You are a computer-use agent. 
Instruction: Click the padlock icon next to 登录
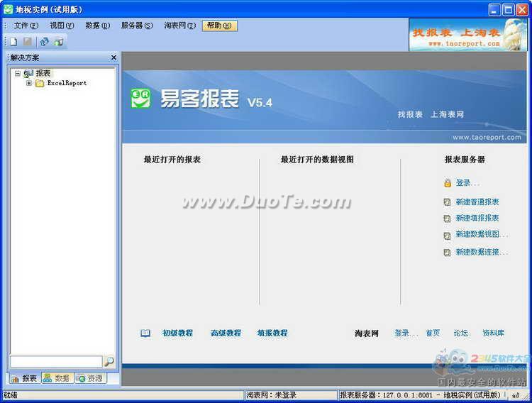coord(448,183)
